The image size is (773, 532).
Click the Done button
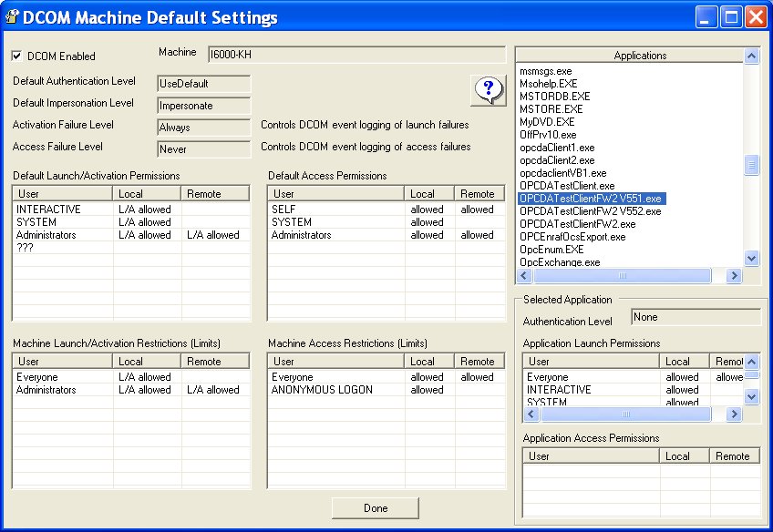(376, 508)
